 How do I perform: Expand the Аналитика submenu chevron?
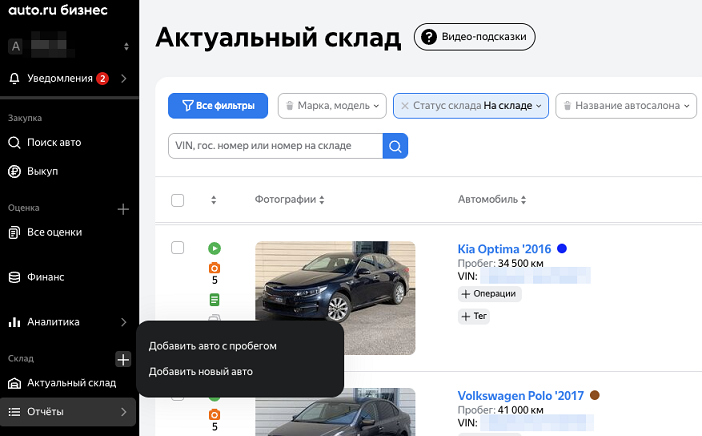124,322
